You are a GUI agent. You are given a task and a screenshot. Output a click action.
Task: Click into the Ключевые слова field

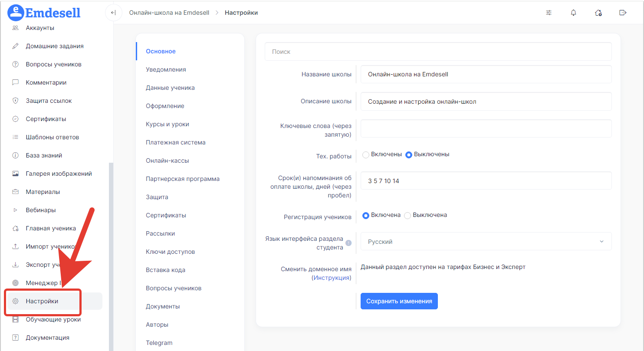coord(486,128)
